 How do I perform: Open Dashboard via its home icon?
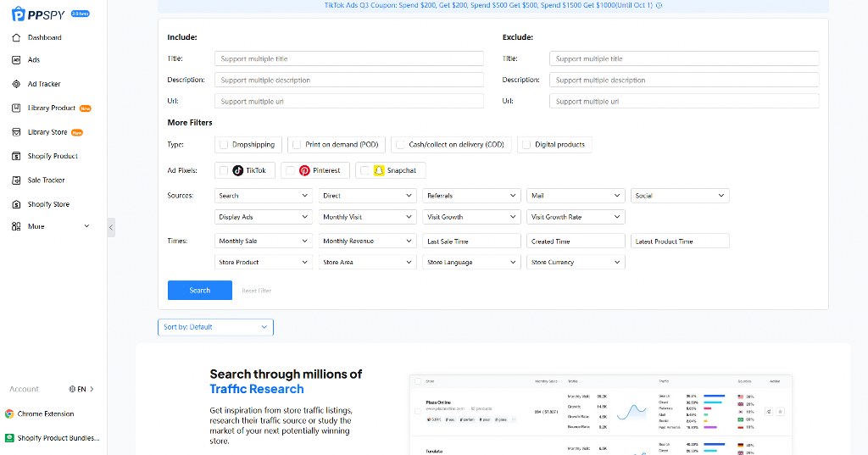(x=16, y=37)
